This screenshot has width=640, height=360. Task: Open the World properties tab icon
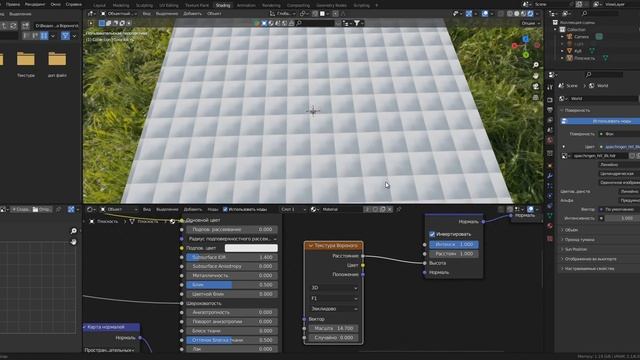pos(550,140)
